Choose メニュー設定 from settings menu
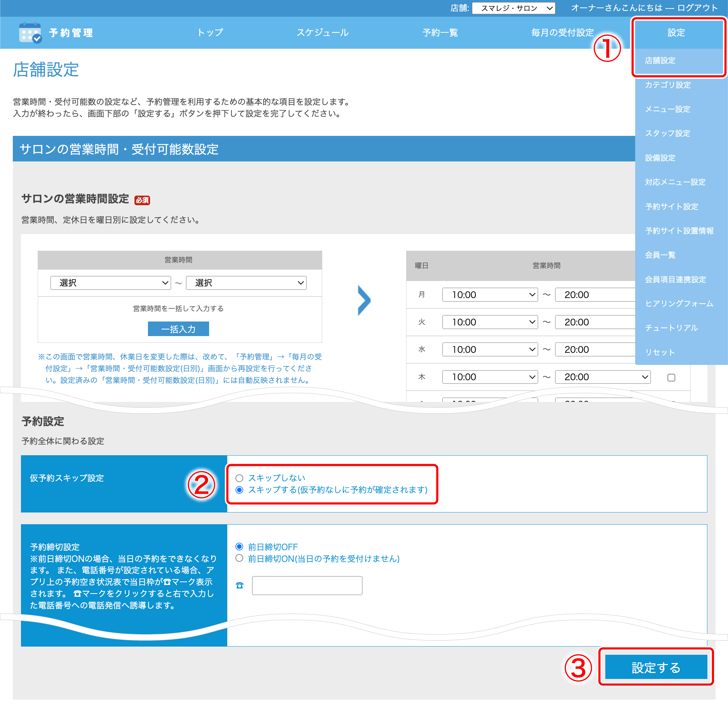The height and width of the screenshot is (717, 728). pyautogui.click(x=668, y=109)
